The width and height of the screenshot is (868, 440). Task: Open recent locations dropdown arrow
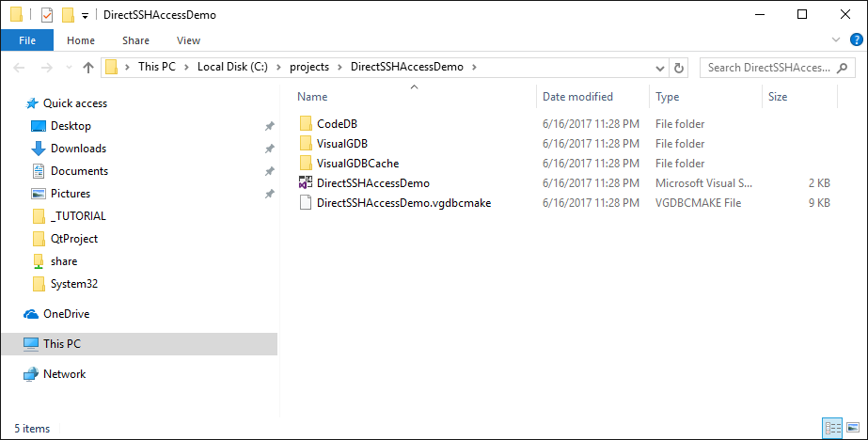69,68
